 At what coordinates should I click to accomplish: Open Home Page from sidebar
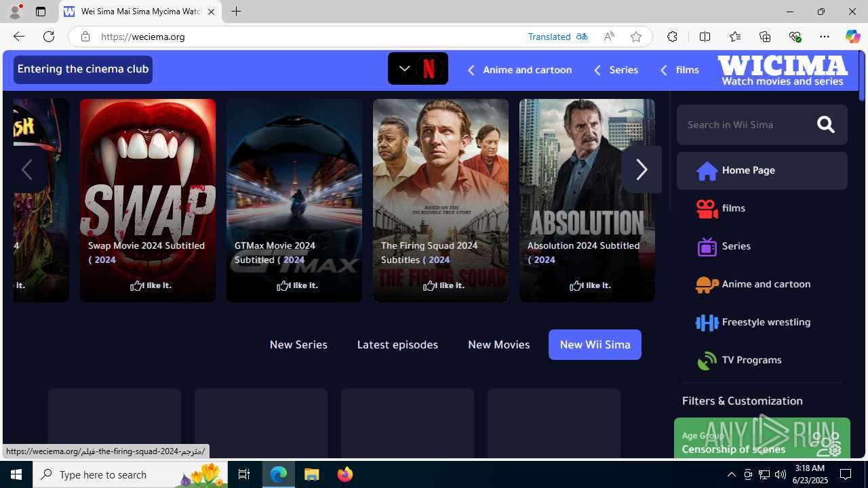click(x=762, y=170)
